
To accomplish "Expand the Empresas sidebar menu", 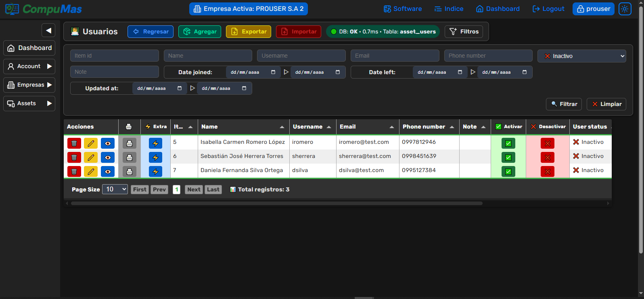I will coord(29,85).
